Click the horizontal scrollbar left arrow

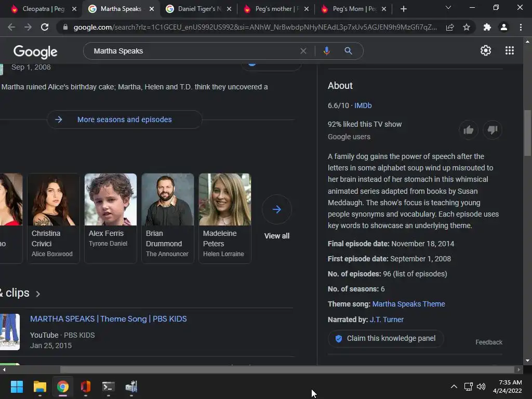tap(4, 369)
